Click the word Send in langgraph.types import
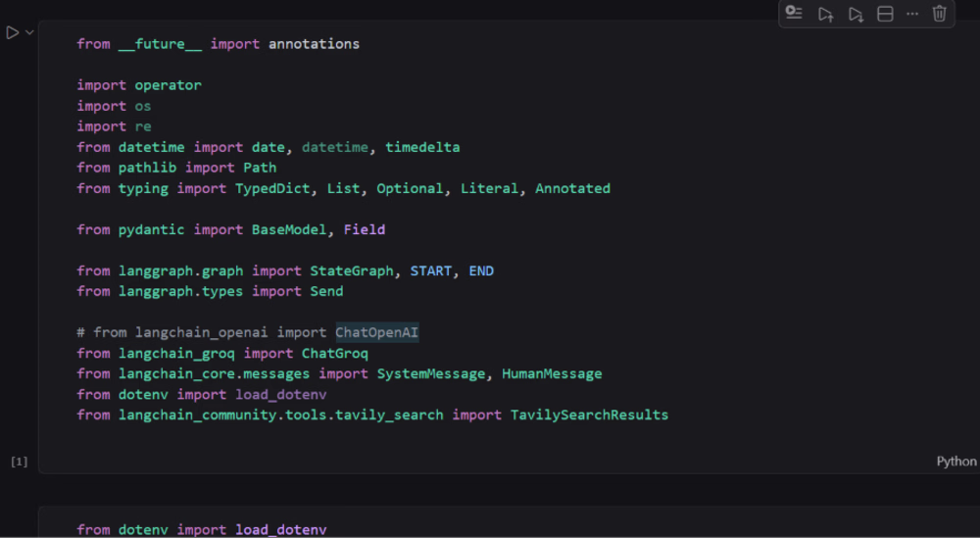This screenshot has height=538, width=980. click(327, 291)
